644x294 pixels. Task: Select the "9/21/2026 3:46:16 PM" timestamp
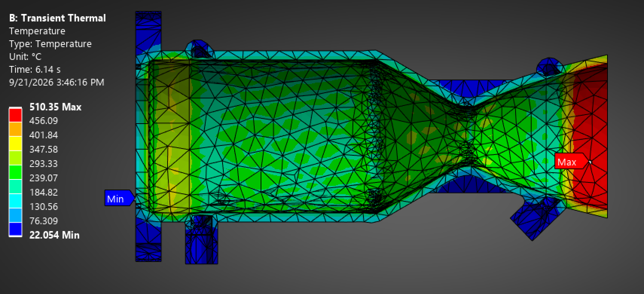pyautogui.click(x=57, y=82)
